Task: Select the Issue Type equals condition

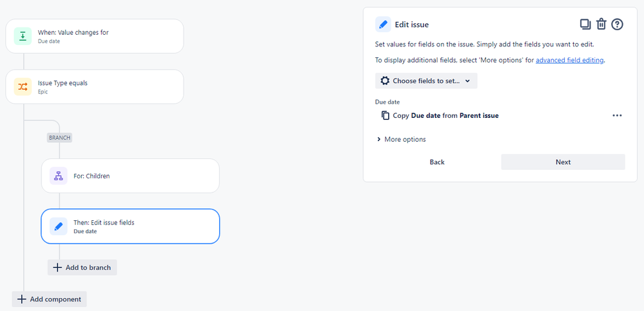Action: pos(95,86)
